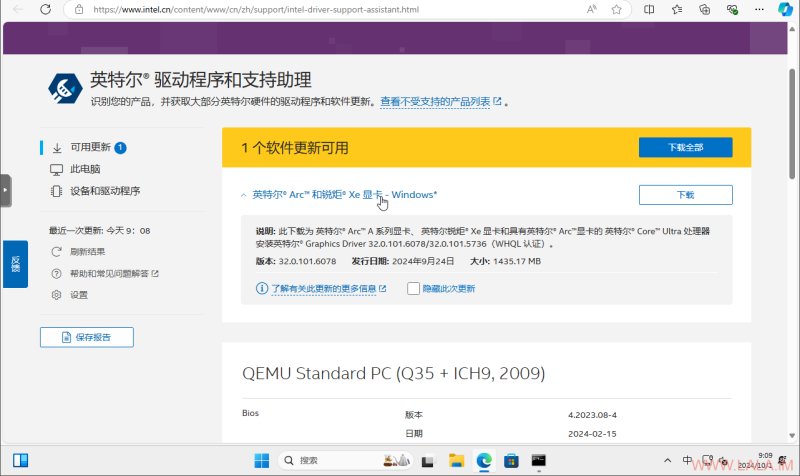Show hidden icons chevron in system tray
The height and width of the screenshot is (476, 800).
click(667, 460)
